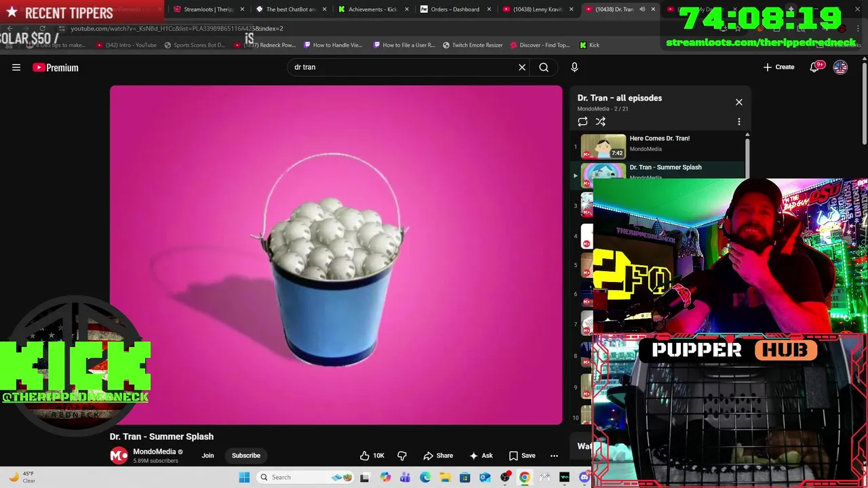Launch Copilot from the taskbar
Image resolution: width=868 pixels, height=488 pixels.
pyautogui.click(x=385, y=477)
